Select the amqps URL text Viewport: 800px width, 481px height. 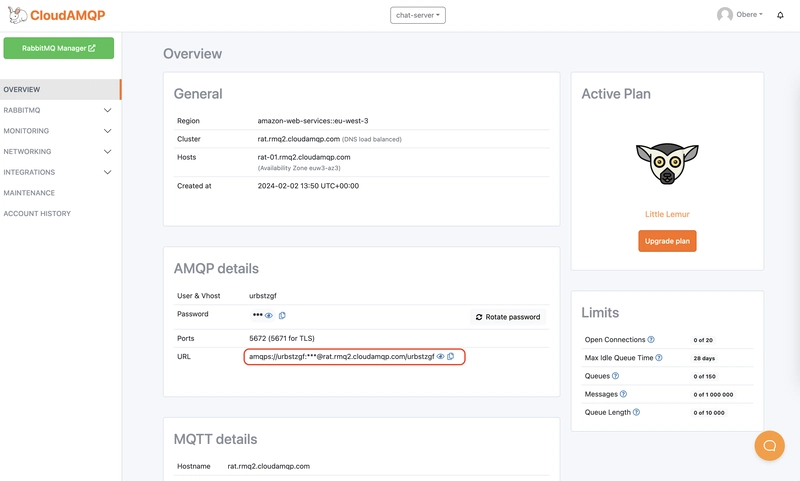tap(341, 357)
